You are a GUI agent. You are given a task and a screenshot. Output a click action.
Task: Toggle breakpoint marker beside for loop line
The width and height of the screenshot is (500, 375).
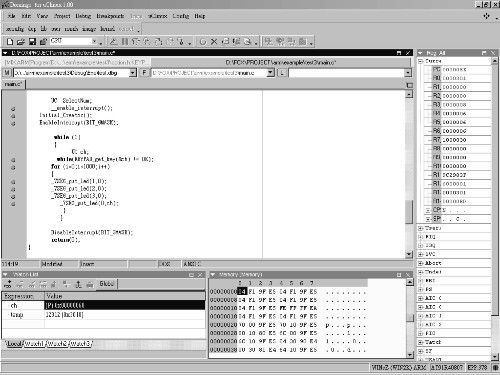(x=13, y=167)
